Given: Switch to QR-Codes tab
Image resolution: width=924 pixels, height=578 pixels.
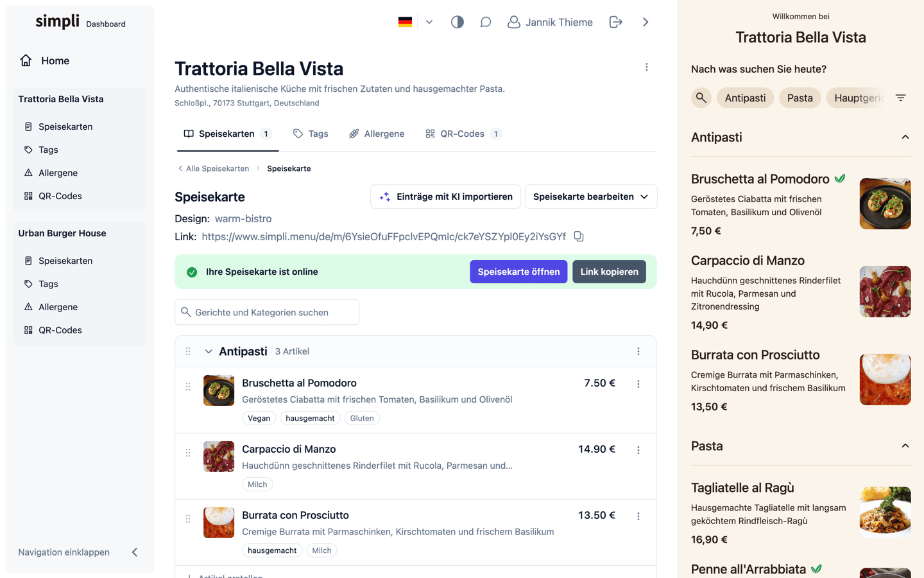Looking at the screenshot, I should 463,134.
